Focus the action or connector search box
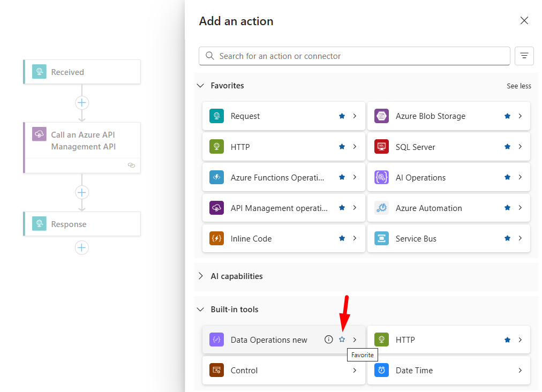Viewport: 542px width, 392px height. 355,56
